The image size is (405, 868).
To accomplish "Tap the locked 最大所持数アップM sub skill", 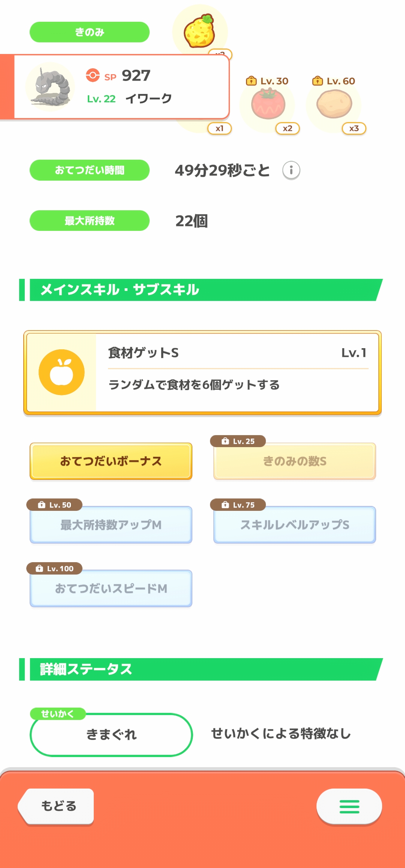I will click(x=111, y=525).
